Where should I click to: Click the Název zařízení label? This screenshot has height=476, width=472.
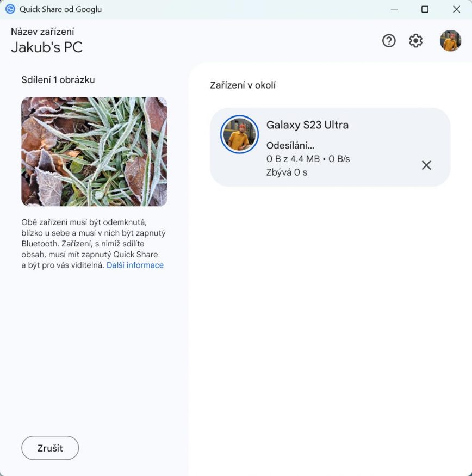[x=42, y=32]
